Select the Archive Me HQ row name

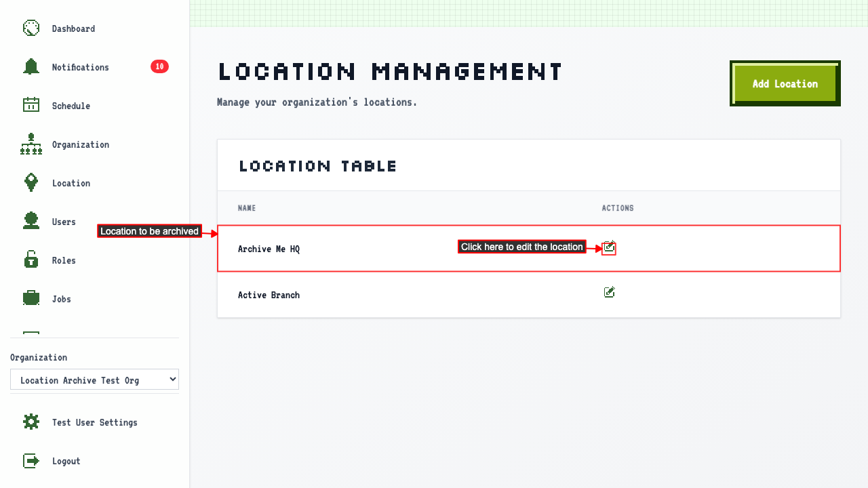click(x=269, y=249)
